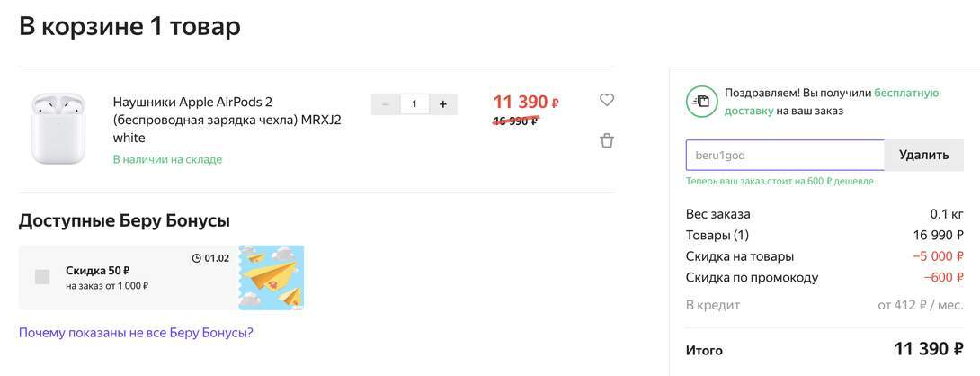Delete item using the trash bin icon

606,140
